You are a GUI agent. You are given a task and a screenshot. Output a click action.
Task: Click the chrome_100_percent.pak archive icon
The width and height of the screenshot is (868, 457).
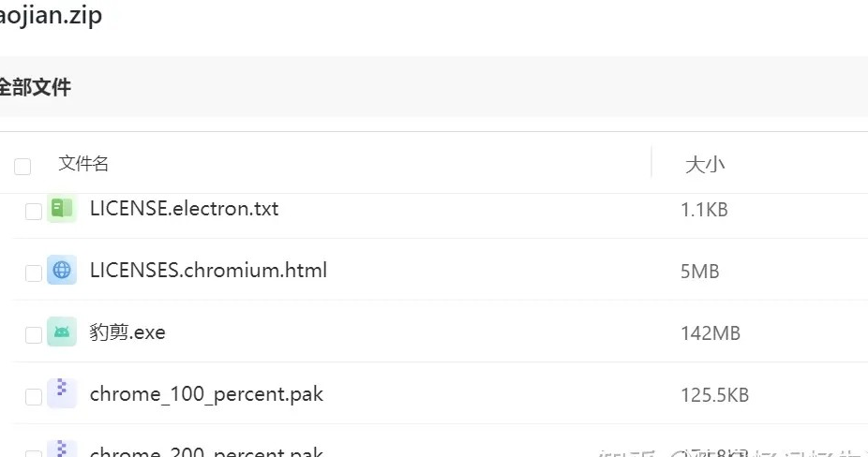62,393
